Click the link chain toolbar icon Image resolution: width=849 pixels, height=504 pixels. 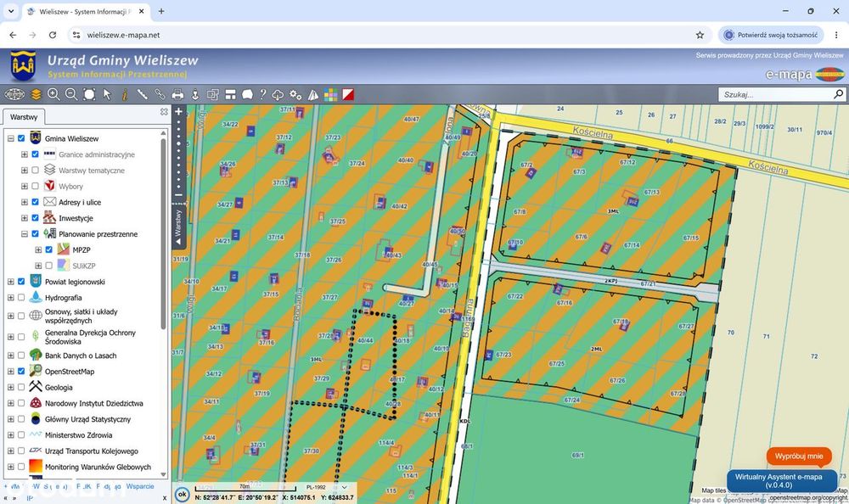(x=160, y=95)
